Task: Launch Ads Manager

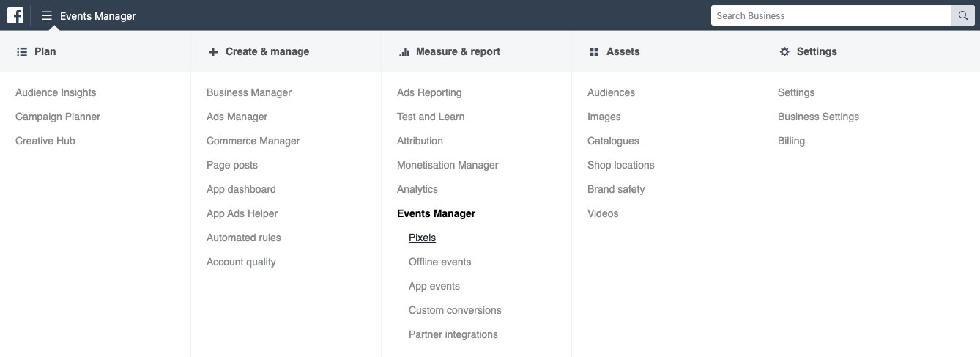Action: (x=237, y=117)
